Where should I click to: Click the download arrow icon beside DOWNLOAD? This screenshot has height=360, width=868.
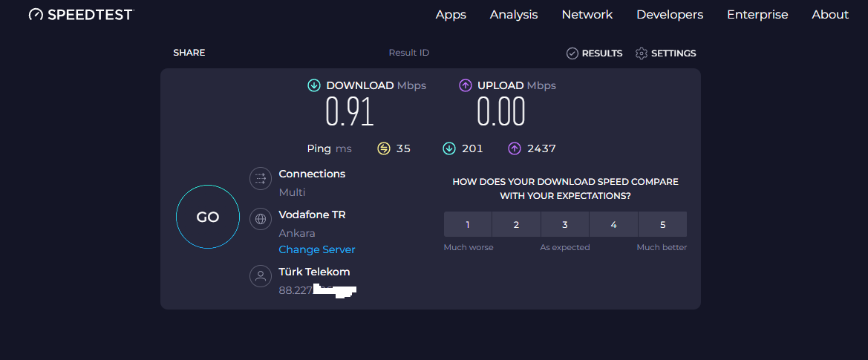click(x=314, y=85)
